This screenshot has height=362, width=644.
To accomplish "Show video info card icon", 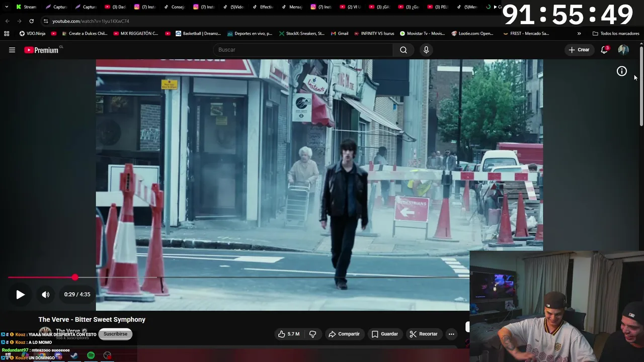I will click(x=622, y=71).
